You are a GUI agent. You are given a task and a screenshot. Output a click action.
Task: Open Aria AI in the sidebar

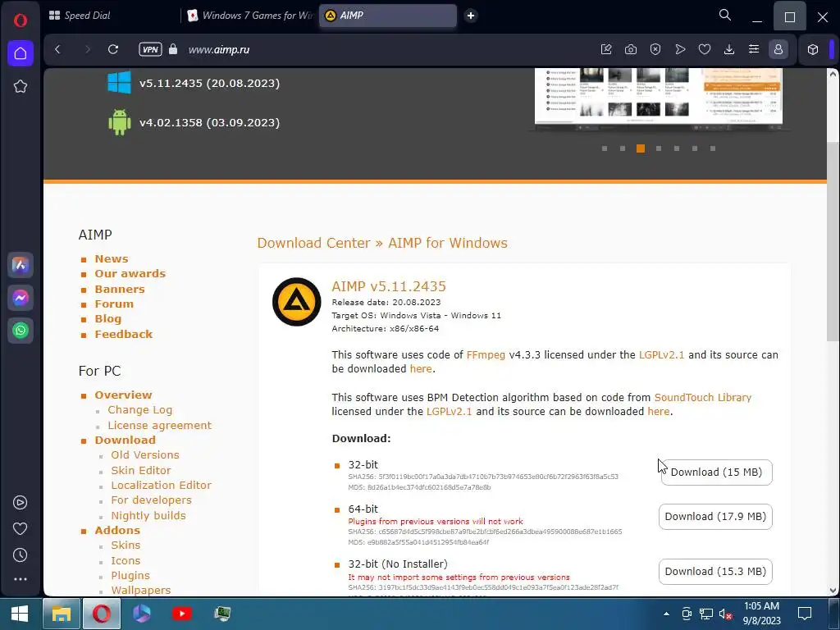tap(21, 265)
